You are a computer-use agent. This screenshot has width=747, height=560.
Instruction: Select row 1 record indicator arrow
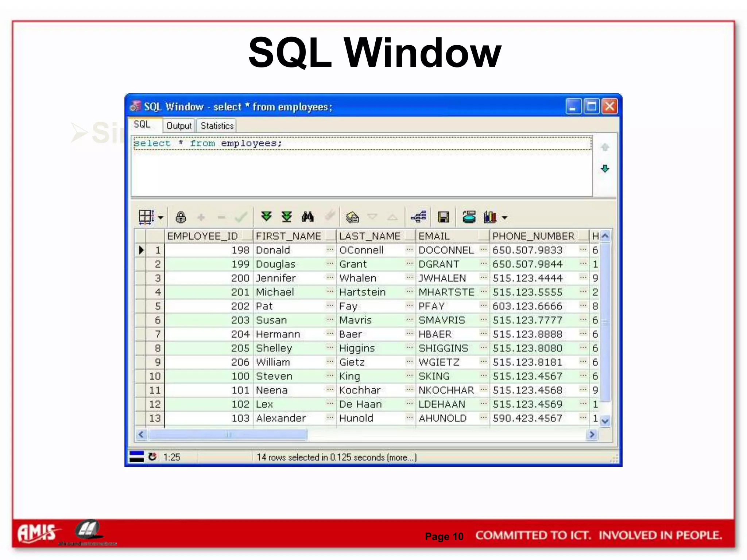[x=141, y=250]
